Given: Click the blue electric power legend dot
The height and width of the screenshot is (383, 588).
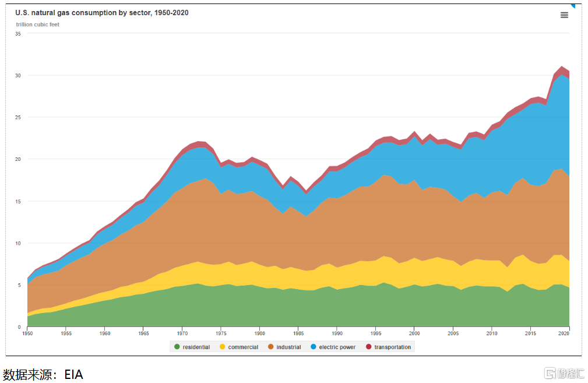Looking at the screenshot, I should pyautogui.click(x=313, y=347).
